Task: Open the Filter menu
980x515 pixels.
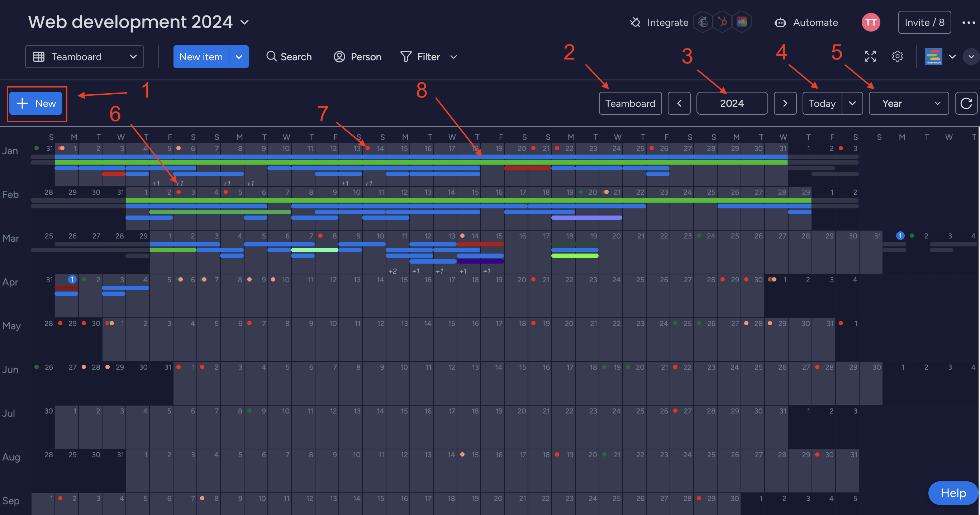Action: 429,56
